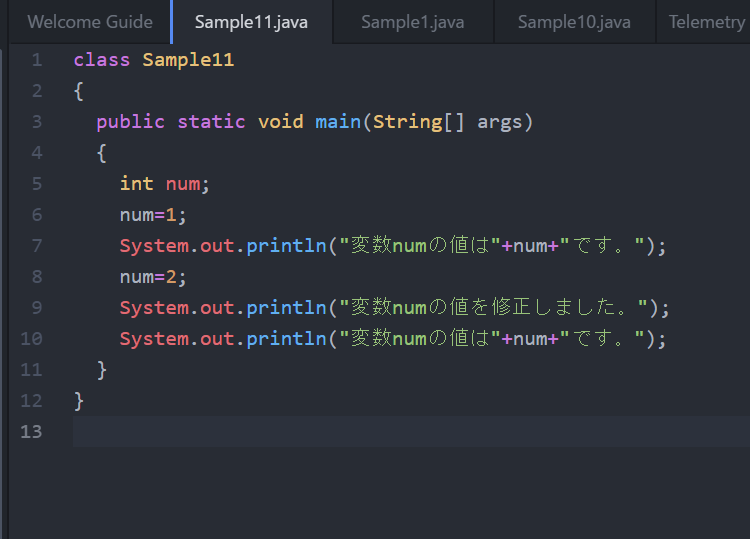Viewport: 750px width, 539px height.
Task: Click line number 6 in the gutter
Action: coord(37,215)
